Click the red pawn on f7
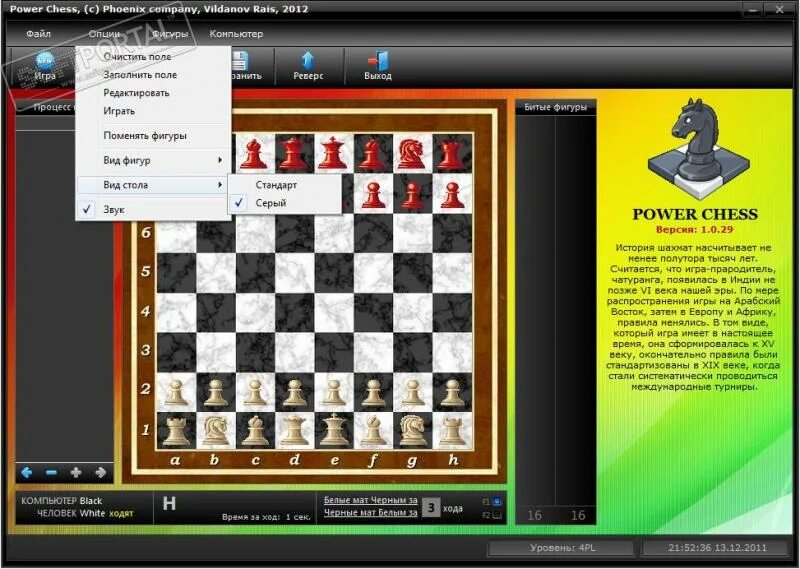The height and width of the screenshot is (569, 800). pos(373,195)
